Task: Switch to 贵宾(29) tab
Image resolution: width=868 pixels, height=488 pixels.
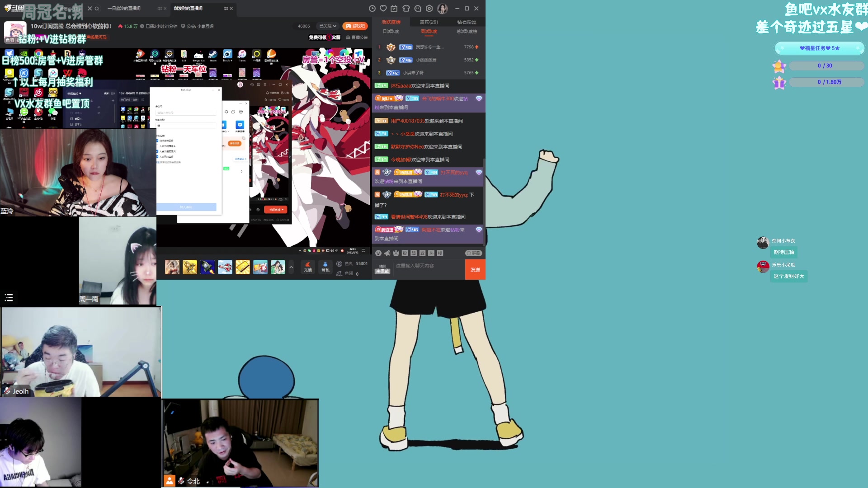Action: coord(429,22)
